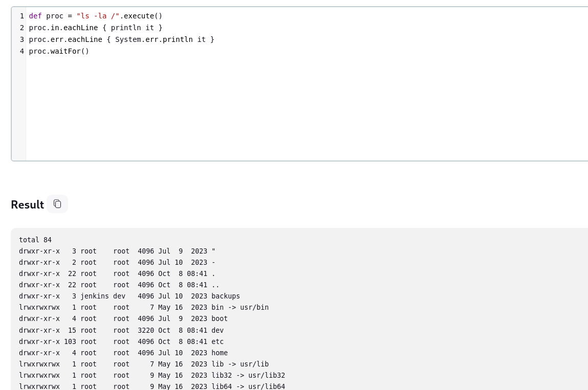Click line number 3 in editor gutter

click(x=22, y=39)
